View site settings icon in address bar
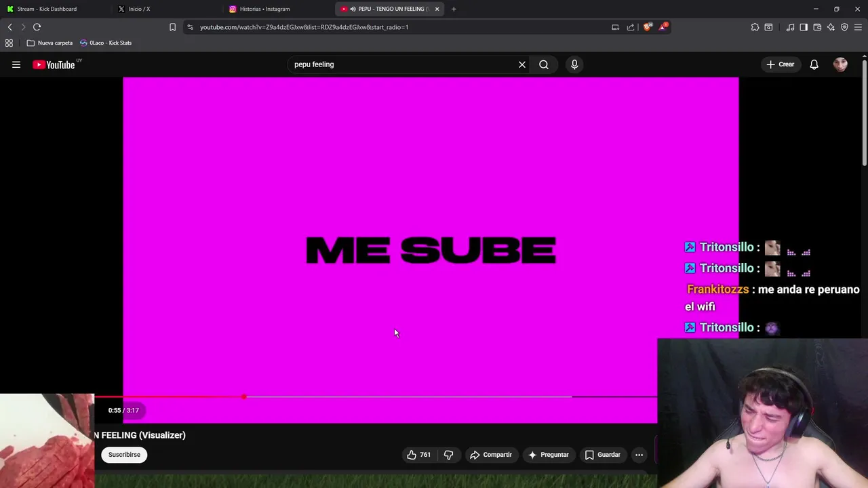This screenshot has height=488, width=868. (191, 27)
